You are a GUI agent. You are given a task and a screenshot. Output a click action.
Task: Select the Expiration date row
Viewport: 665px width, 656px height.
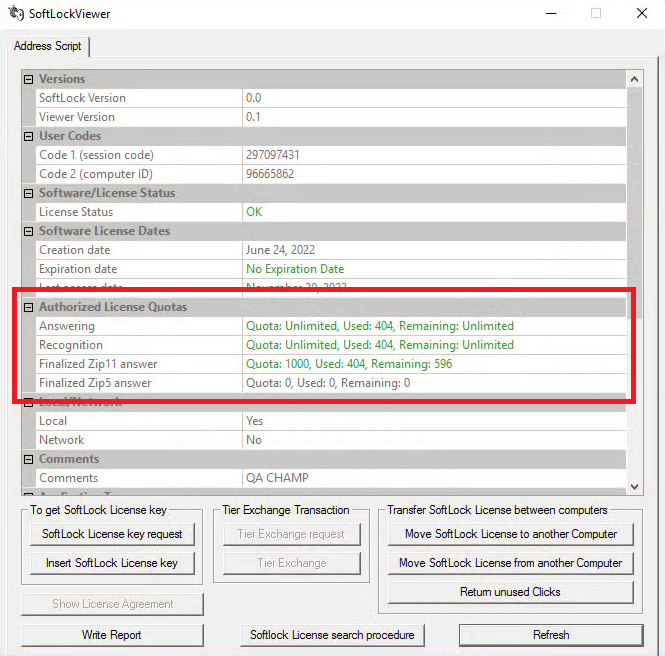pyautogui.click(x=331, y=269)
